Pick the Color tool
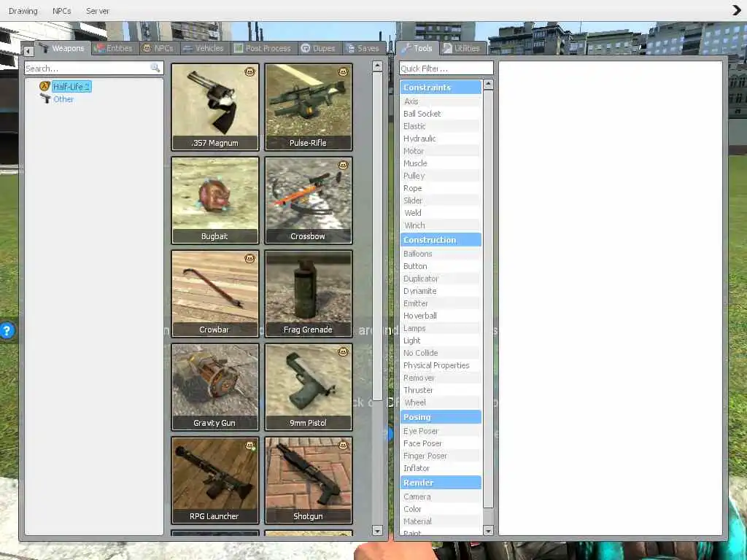 pyautogui.click(x=441, y=509)
